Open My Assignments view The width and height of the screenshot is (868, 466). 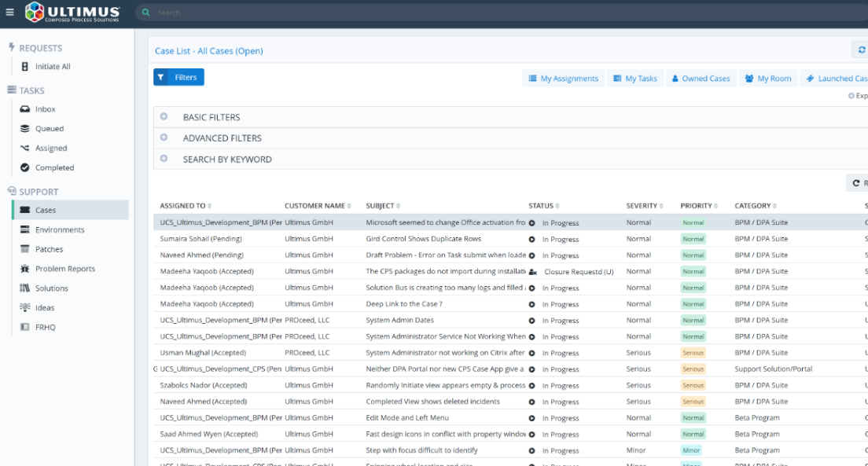pyautogui.click(x=564, y=79)
